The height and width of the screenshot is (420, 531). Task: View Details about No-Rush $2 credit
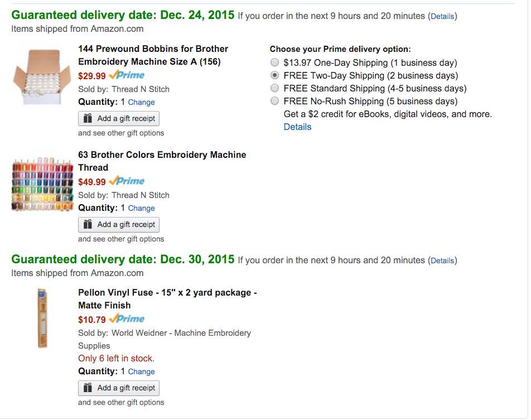coord(297,127)
